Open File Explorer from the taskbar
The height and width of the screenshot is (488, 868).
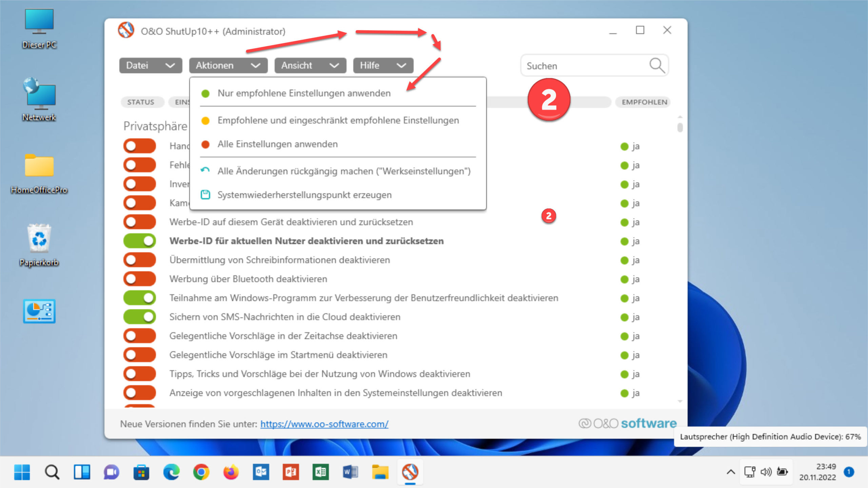[380, 472]
